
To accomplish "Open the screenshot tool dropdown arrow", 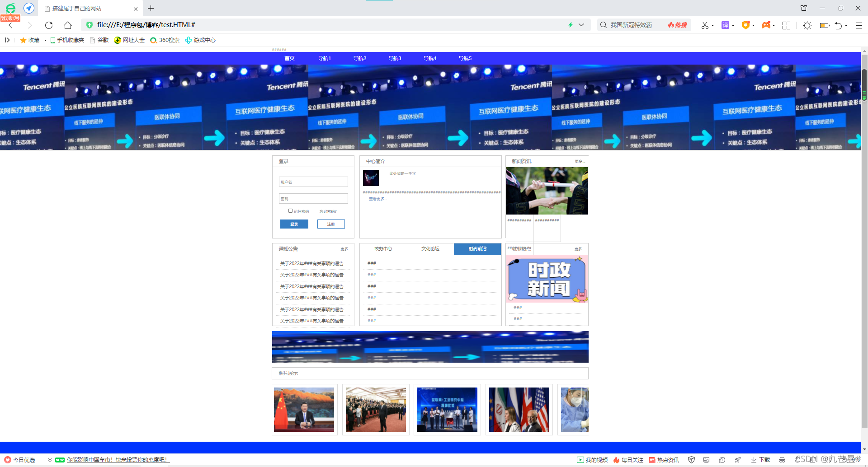I will [712, 25].
